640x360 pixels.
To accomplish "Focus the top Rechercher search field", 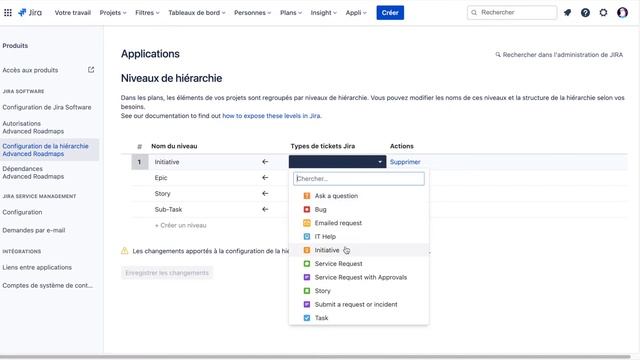I will (x=512, y=13).
